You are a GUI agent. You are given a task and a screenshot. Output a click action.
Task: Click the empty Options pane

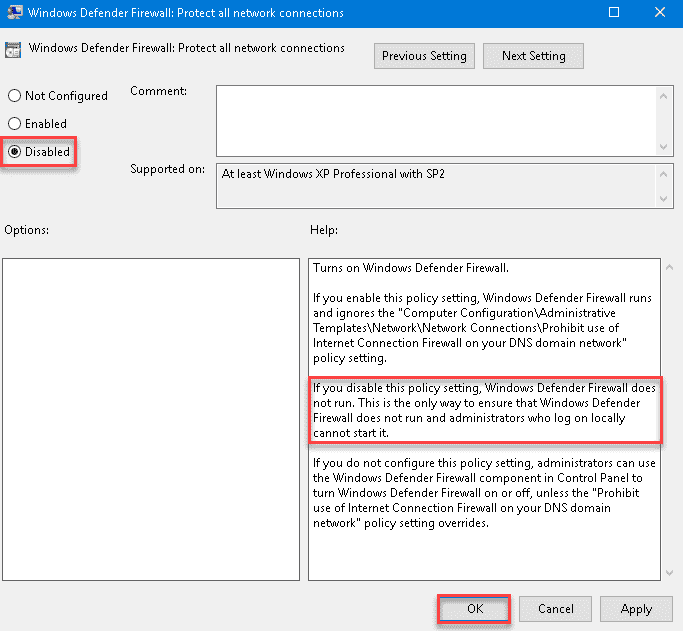pyautogui.click(x=151, y=419)
